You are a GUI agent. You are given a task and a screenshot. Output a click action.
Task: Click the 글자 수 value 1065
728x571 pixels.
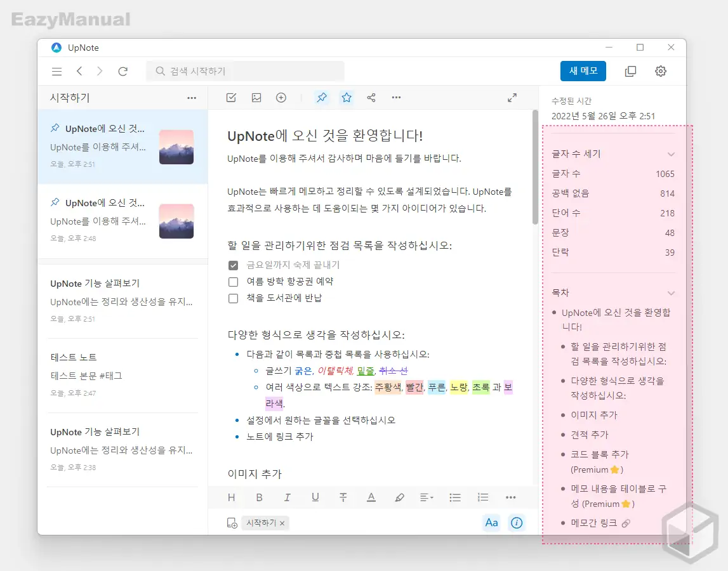point(665,174)
